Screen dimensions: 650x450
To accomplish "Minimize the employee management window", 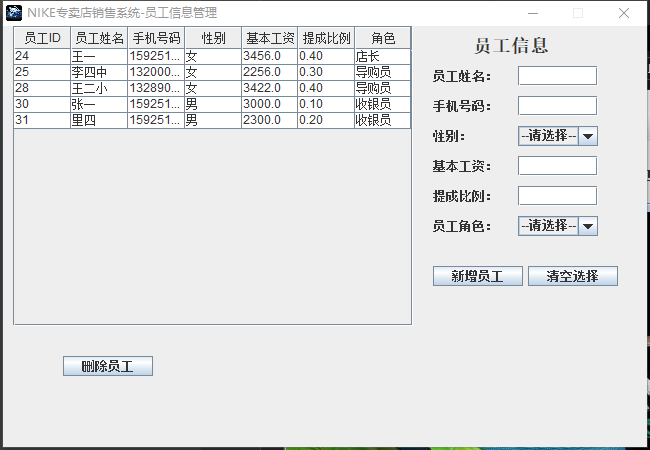I will (x=533, y=13).
